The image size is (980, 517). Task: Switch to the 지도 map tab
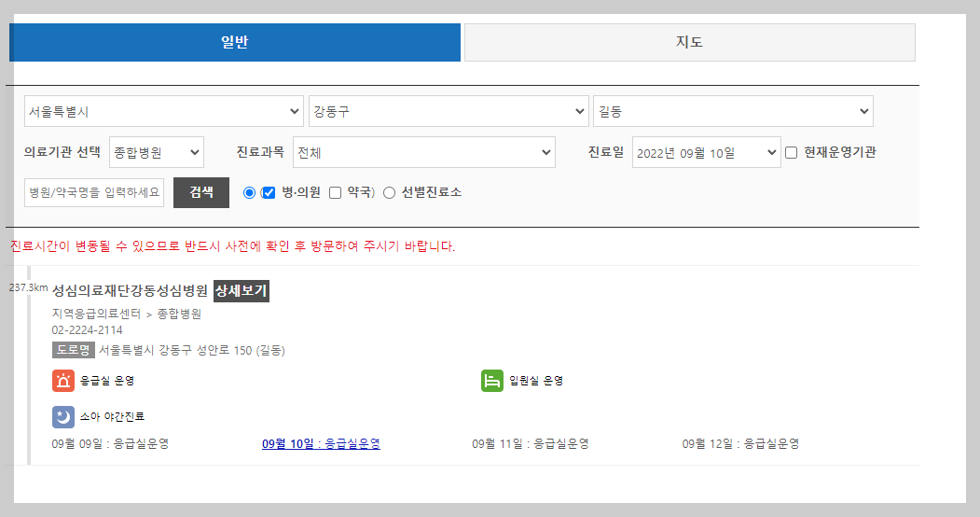689,43
